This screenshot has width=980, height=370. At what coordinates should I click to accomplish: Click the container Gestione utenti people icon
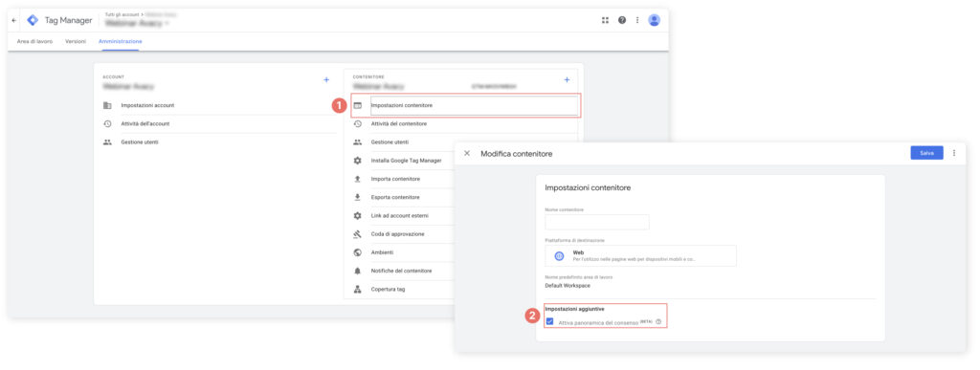pyautogui.click(x=358, y=142)
